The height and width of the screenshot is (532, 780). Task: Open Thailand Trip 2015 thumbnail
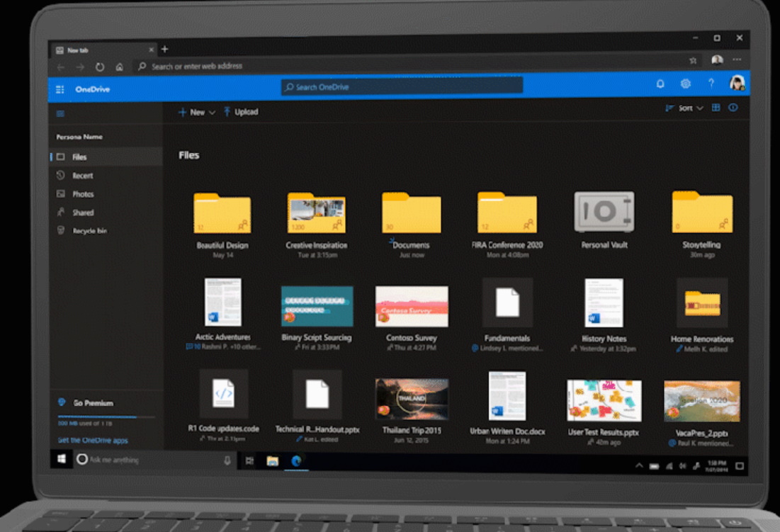point(412,400)
